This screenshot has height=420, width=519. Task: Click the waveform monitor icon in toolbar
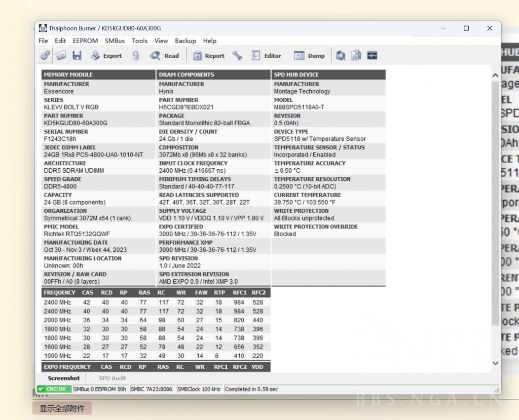[373, 56]
